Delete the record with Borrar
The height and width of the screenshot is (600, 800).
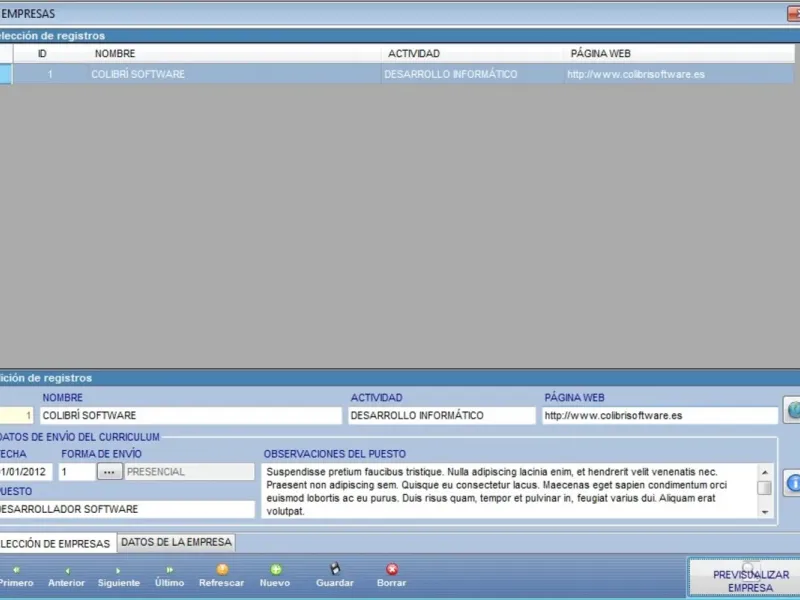click(x=391, y=576)
